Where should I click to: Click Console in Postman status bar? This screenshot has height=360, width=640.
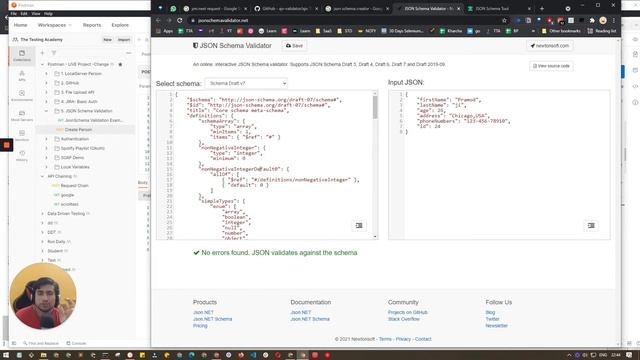coord(76,343)
